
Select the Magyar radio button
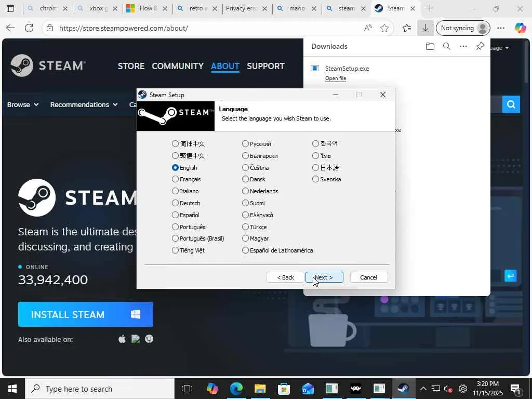[x=245, y=238]
